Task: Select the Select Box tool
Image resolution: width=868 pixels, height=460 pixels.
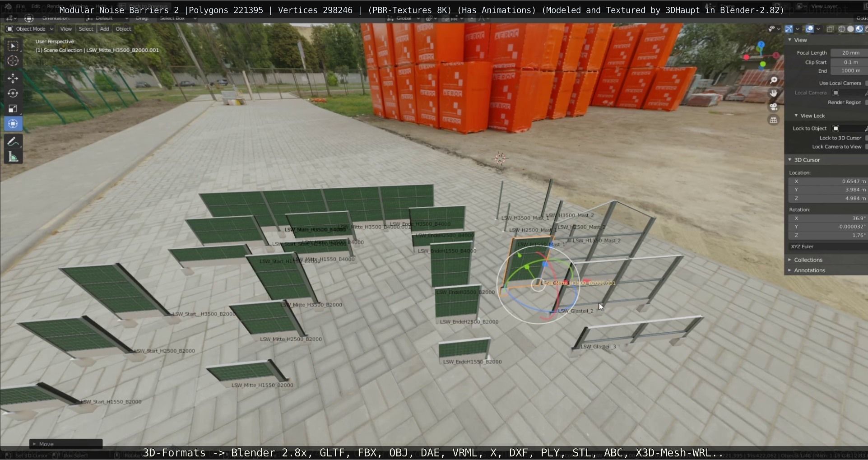Action: tap(13, 46)
